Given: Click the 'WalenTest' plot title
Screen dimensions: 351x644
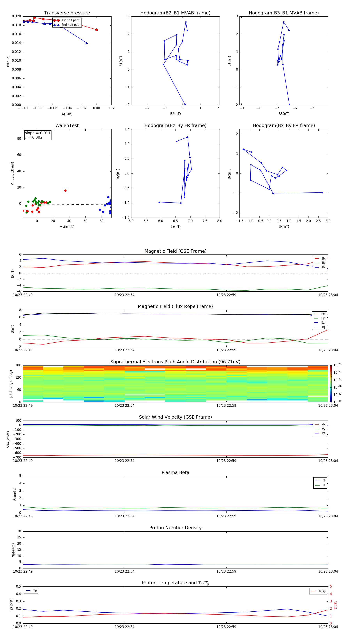Looking at the screenshot, I should 67,125.
